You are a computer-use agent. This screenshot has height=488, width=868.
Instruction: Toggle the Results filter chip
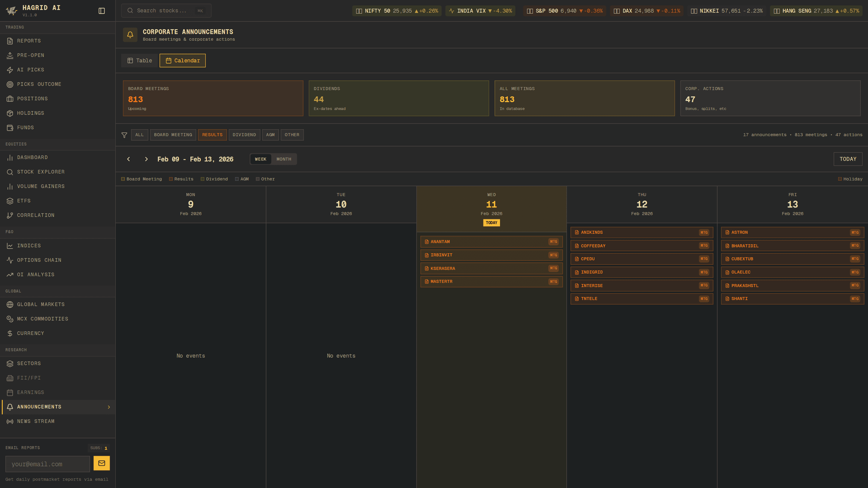[212, 135]
